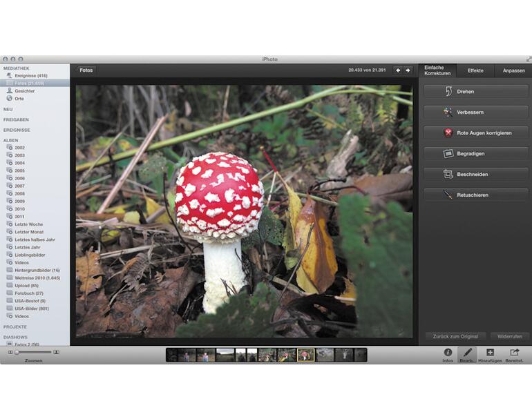Toggle the Bearbeiten pencil edit mode
The width and height of the screenshot is (532, 399).
pyautogui.click(x=468, y=353)
